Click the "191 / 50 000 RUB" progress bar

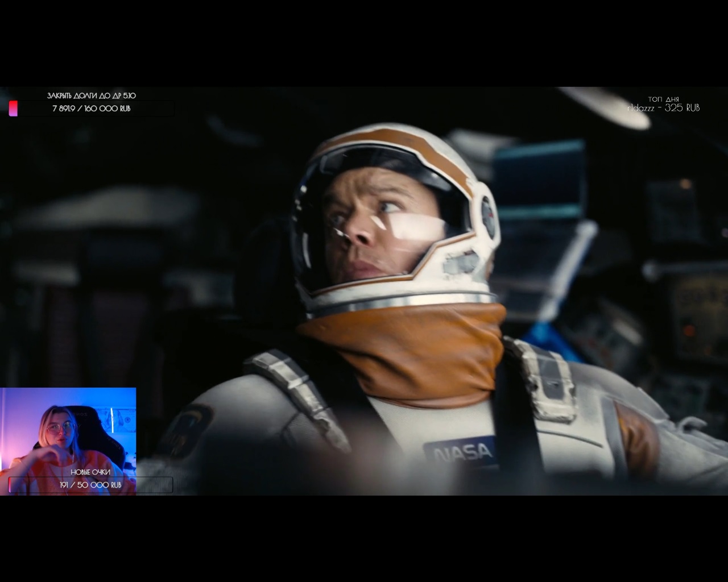(90, 485)
